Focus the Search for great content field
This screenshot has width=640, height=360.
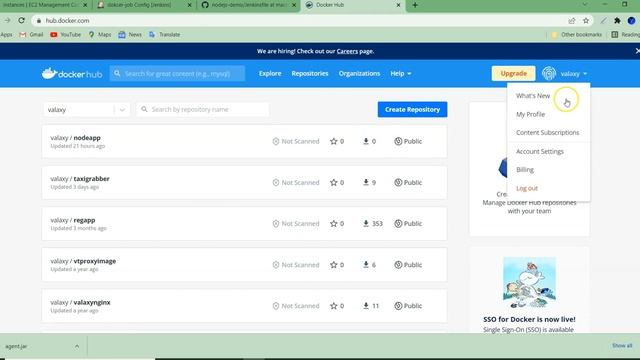(177, 73)
